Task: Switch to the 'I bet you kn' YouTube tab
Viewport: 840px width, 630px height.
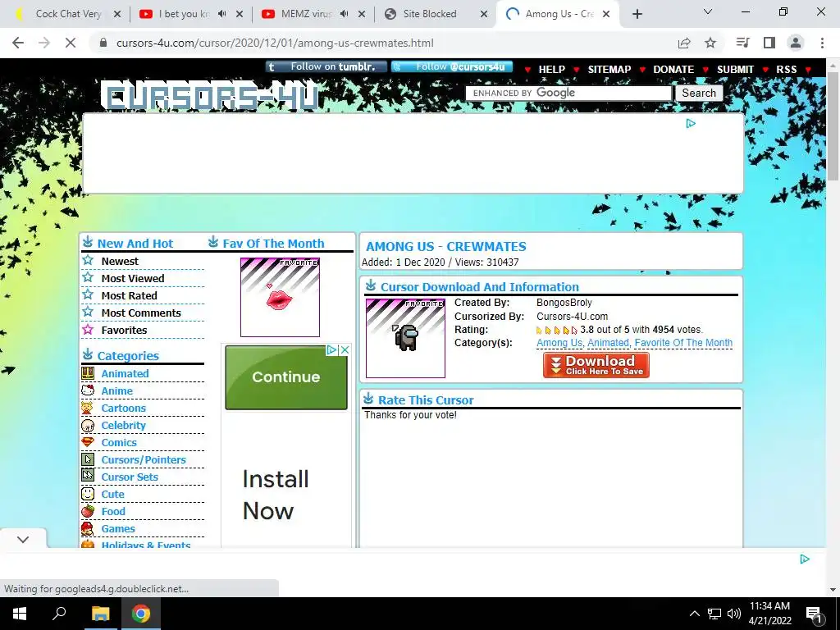Action: (183, 14)
